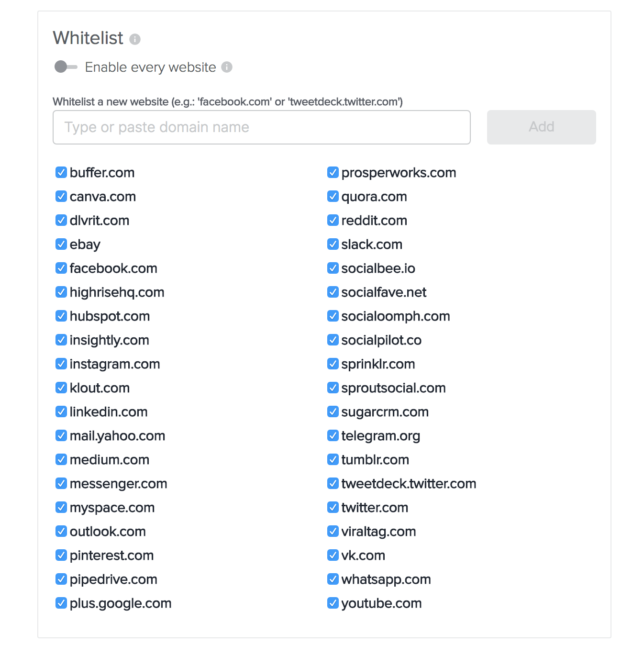Uncheck the insightly.com checkbox
644x667 pixels.
[61, 340]
